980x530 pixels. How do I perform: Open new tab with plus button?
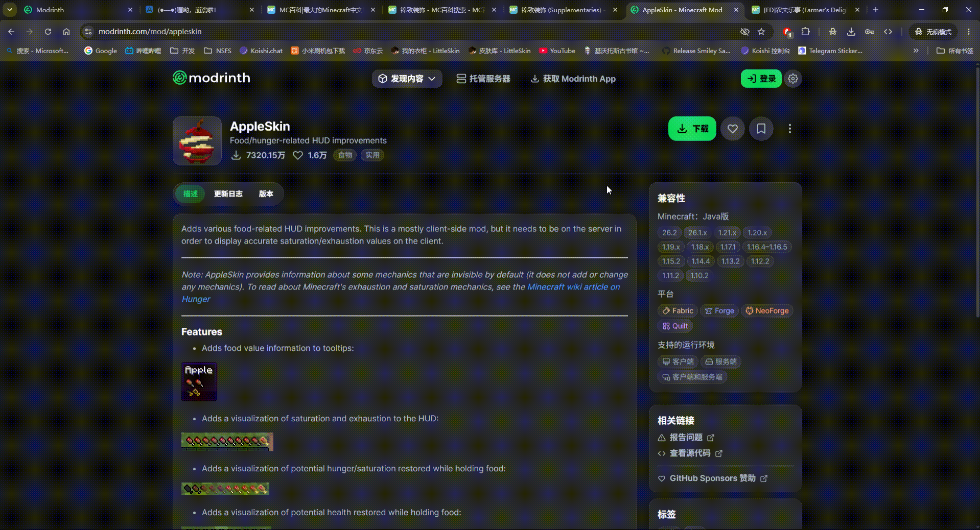(876, 10)
